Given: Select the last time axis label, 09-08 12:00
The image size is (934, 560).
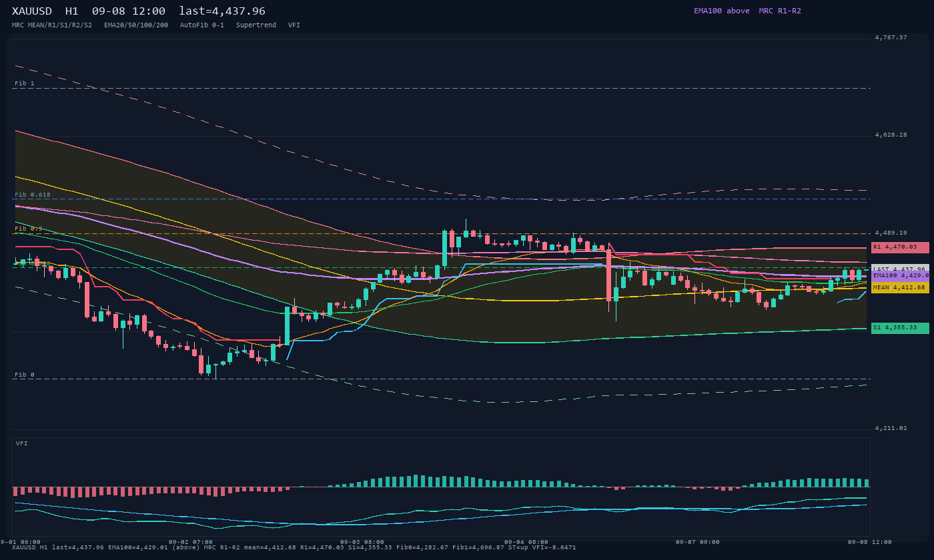Looking at the screenshot, I should 870,542.
